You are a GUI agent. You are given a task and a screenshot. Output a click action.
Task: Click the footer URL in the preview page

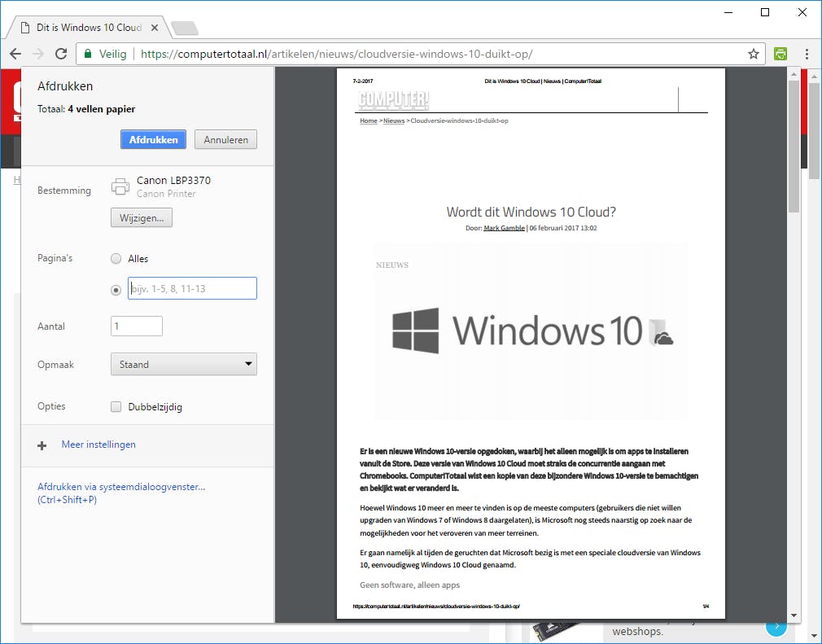point(436,607)
